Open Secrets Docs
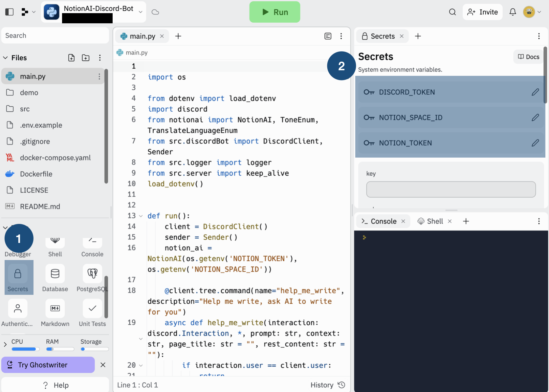The image size is (549, 392). 528,57
